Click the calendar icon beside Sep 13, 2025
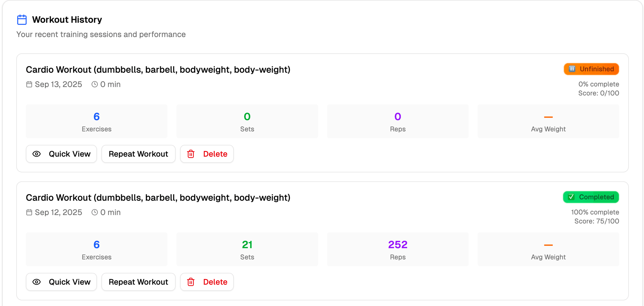Screen dimensions: 644x306 29,84
